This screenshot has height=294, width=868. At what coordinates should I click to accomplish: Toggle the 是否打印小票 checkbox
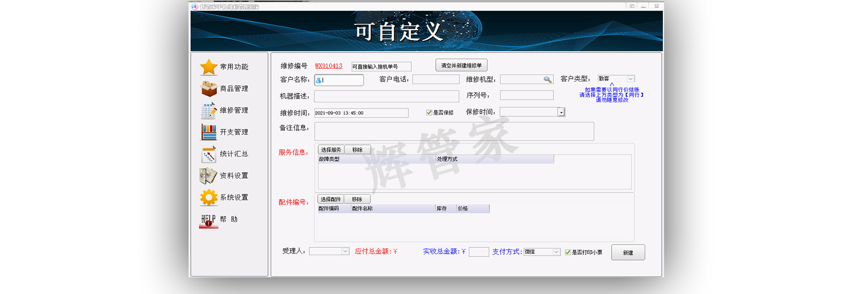point(568,252)
